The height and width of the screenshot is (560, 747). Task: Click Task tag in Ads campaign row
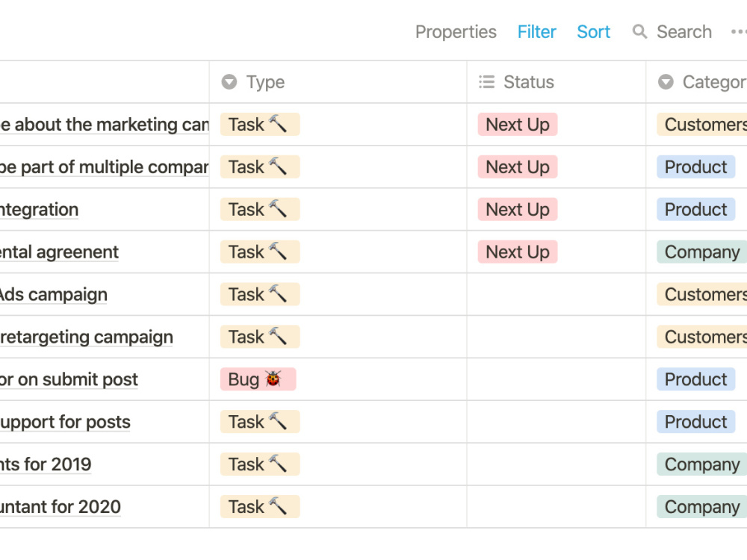coord(260,294)
